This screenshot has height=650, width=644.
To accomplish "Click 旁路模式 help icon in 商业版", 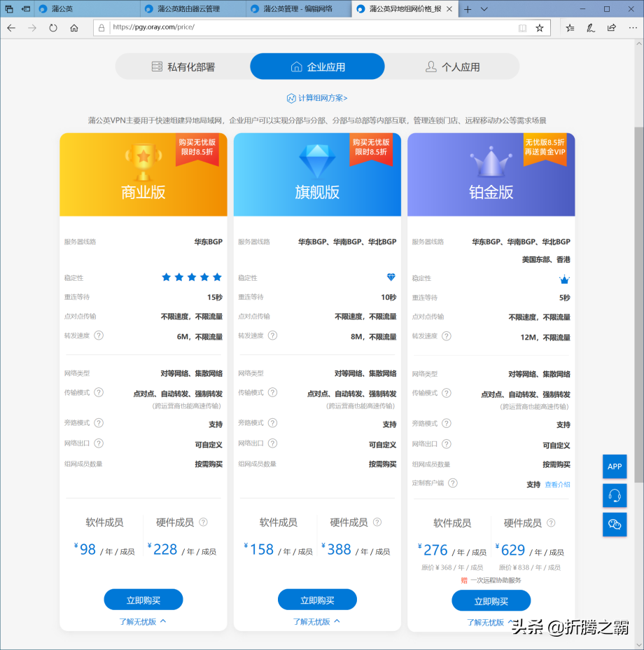I will (x=99, y=423).
